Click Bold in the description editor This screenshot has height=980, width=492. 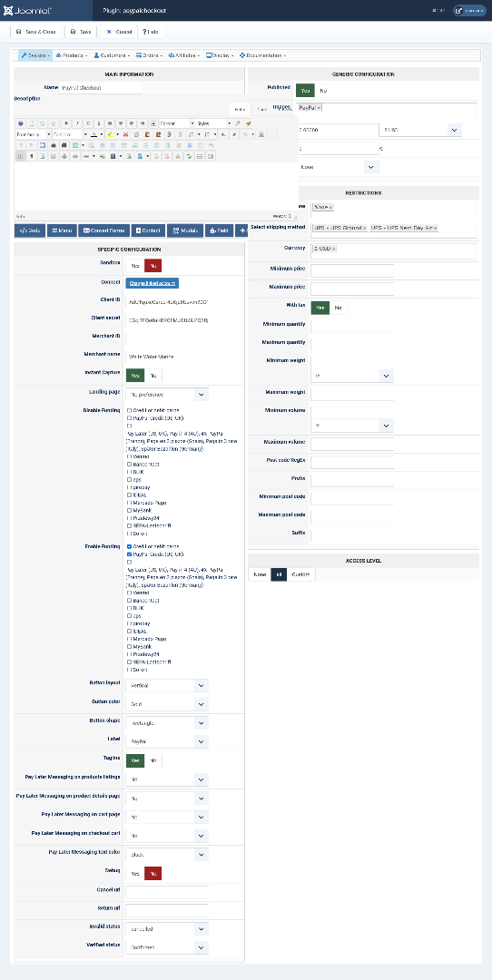(66, 123)
